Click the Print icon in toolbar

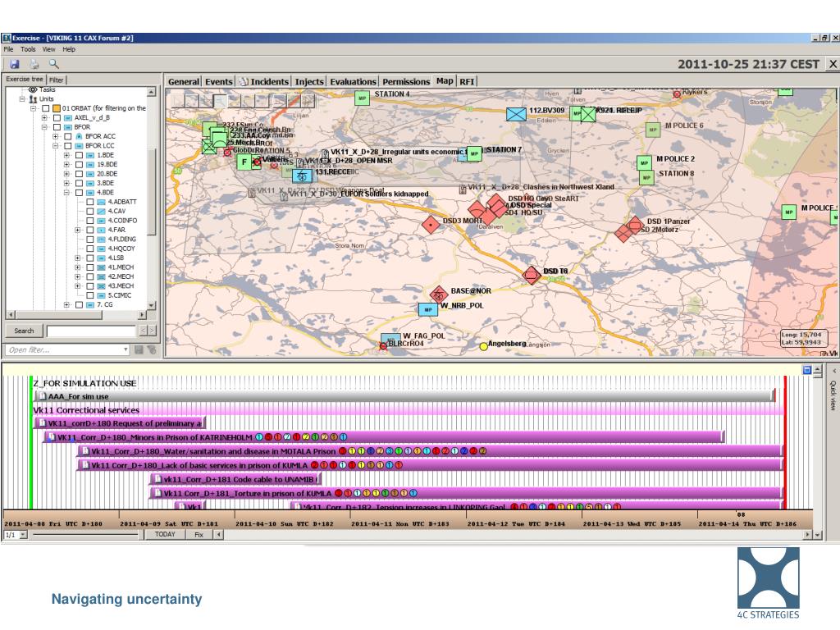tap(34, 64)
